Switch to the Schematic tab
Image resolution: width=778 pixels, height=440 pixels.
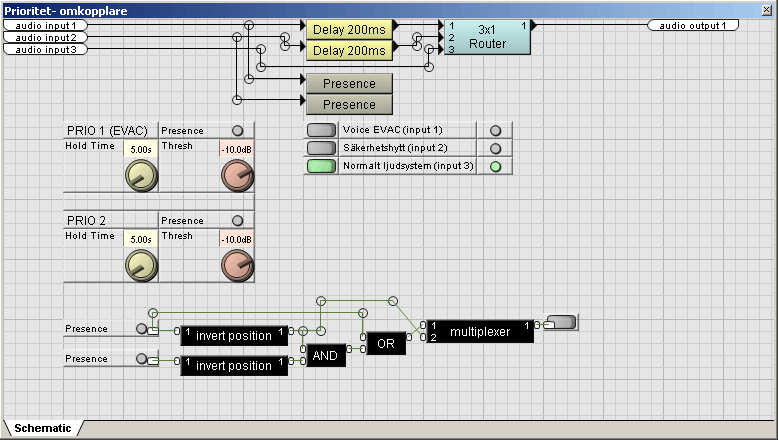tap(42, 428)
